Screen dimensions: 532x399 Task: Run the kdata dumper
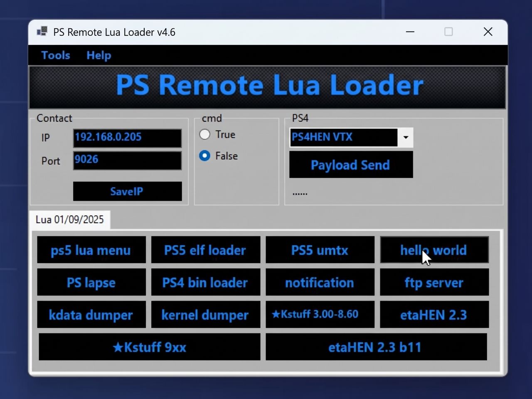pyautogui.click(x=91, y=315)
